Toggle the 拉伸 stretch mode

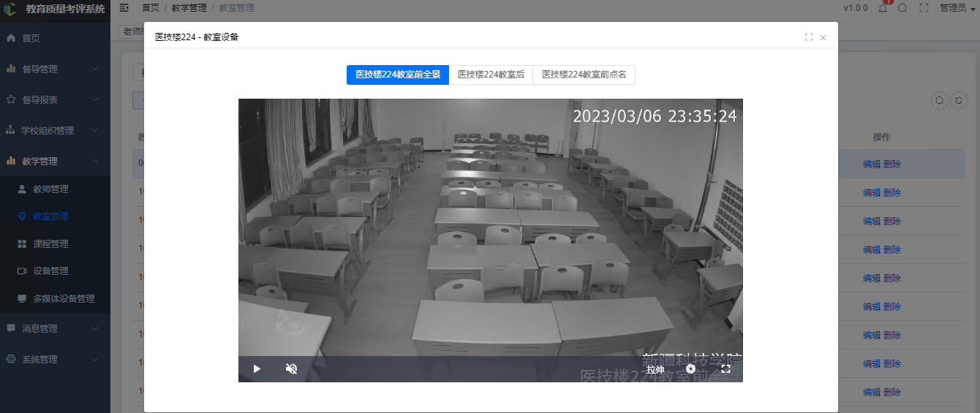[655, 369]
